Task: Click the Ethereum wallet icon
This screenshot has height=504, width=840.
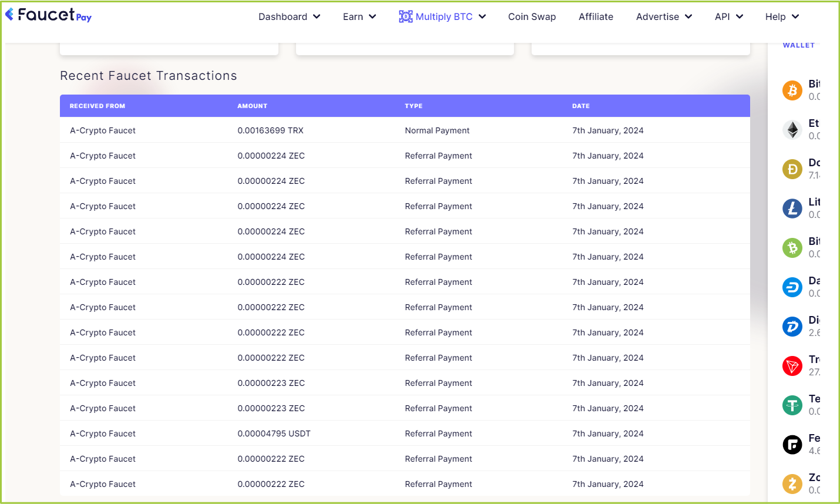Action: click(792, 130)
